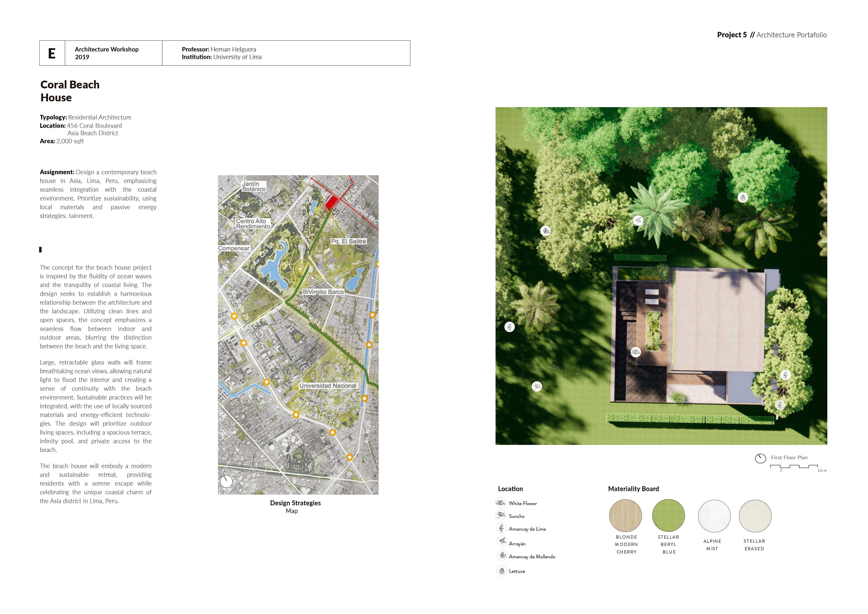
Task: Select the Lettuce icon in Location legend
Action: coord(502,571)
